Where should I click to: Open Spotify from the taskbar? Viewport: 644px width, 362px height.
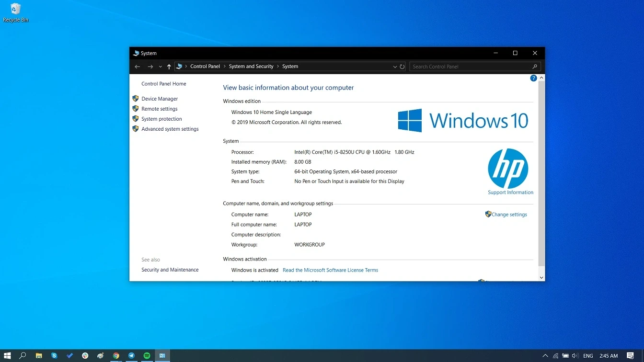147,356
